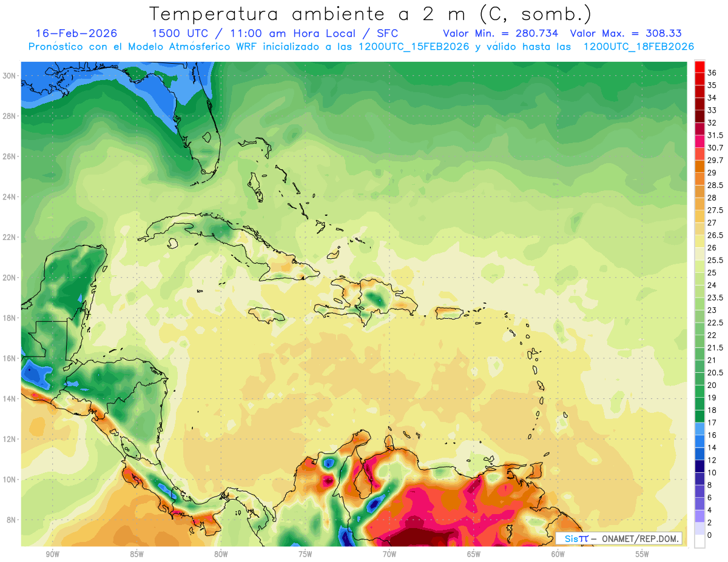Screen dimensions: 728x562
Task: Click the legend value '2'
Action: point(710,523)
